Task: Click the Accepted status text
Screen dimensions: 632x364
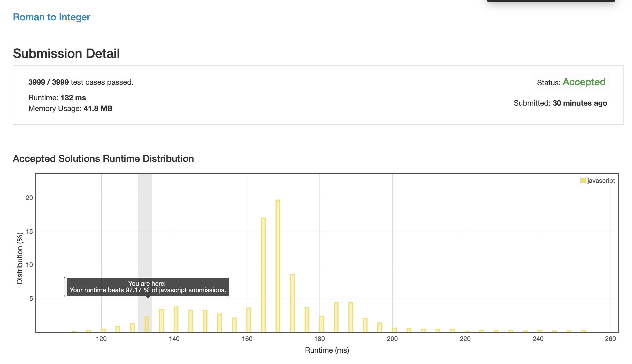Action: pyautogui.click(x=584, y=82)
